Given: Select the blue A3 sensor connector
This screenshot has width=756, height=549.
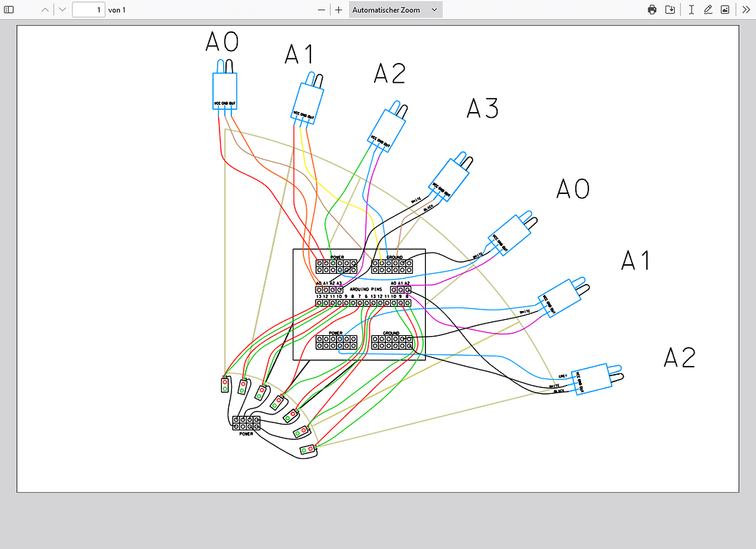Looking at the screenshot, I should pos(451,174).
